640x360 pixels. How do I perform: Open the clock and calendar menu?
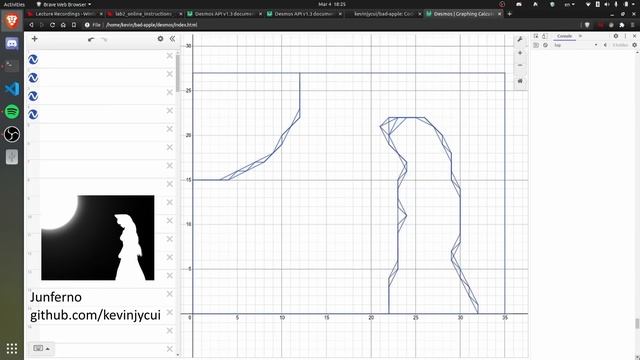332,4
